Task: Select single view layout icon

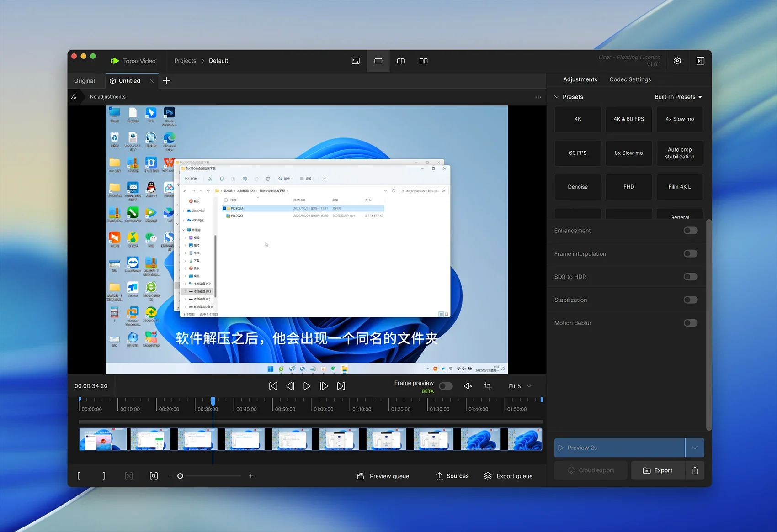Action: point(378,61)
